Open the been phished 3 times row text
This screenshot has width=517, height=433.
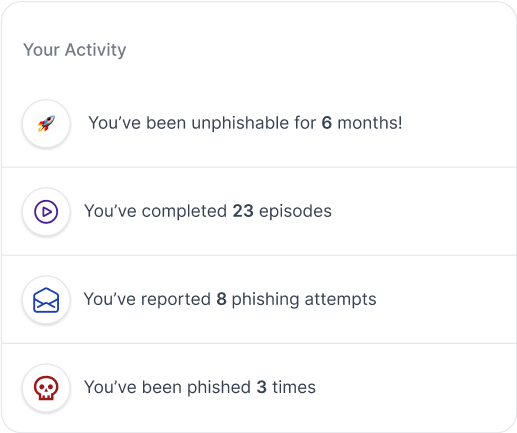coord(200,387)
